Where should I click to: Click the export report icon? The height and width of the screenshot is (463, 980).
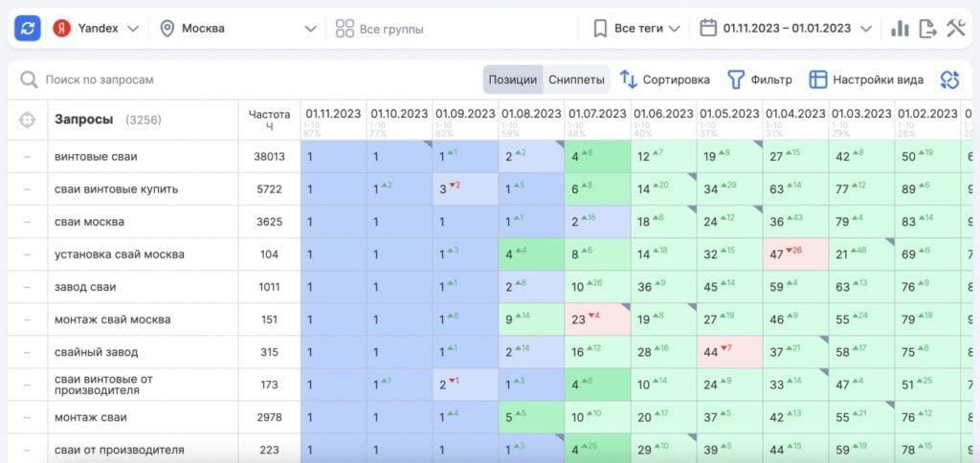(x=927, y=29)
